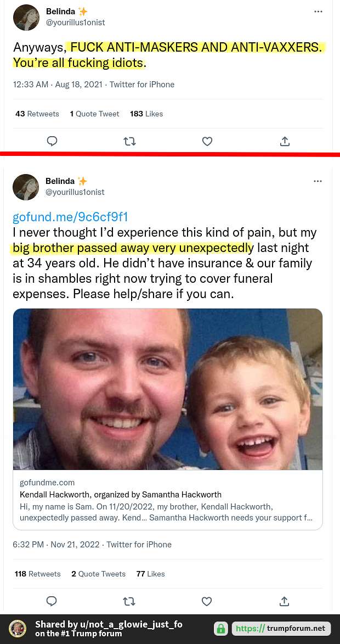Open the second tweet's more options menu
340x644 pixels.
click(x=318, y=181)
